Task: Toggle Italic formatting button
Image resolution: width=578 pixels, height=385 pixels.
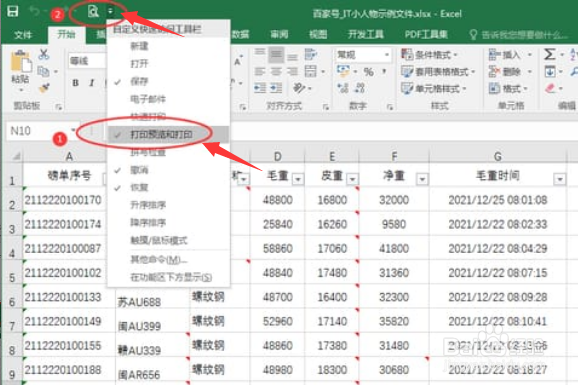Action: pyautogui.click(x=91, y=83)
